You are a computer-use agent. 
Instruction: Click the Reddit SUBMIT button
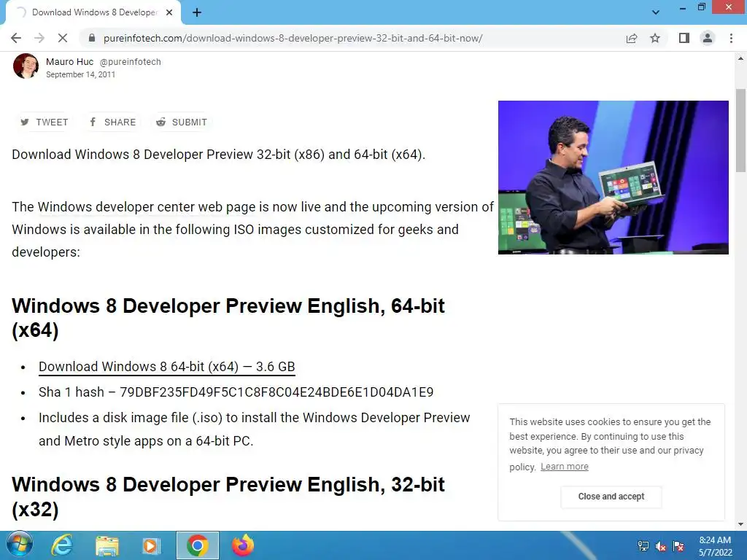point(182,122)
